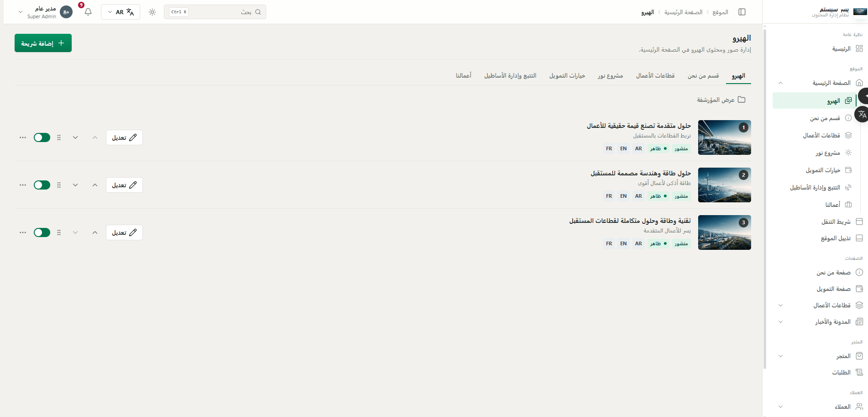Move slide 3 up with the arrow
The width and height of the screenshot is (868, 417).
(x=95, y=232)
